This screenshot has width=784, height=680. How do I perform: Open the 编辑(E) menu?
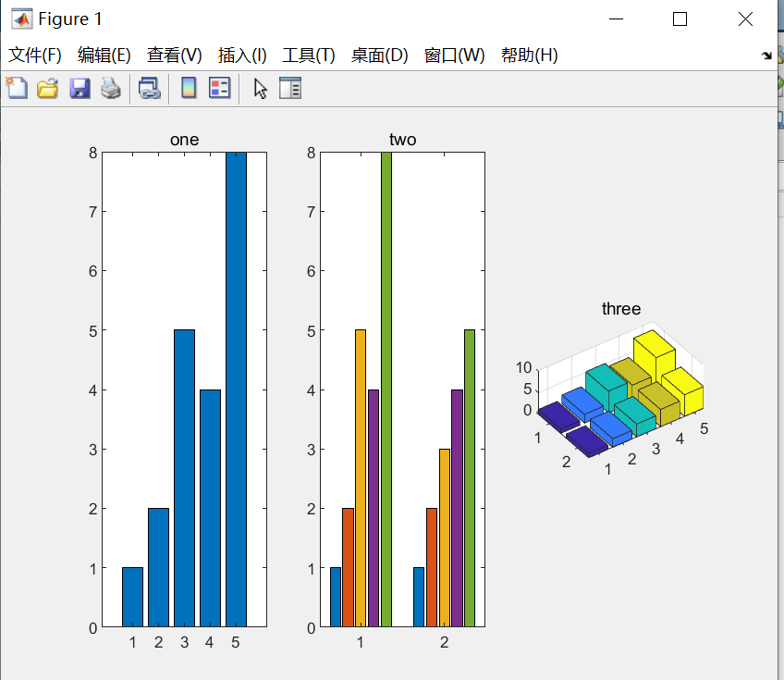coord(104,55)
